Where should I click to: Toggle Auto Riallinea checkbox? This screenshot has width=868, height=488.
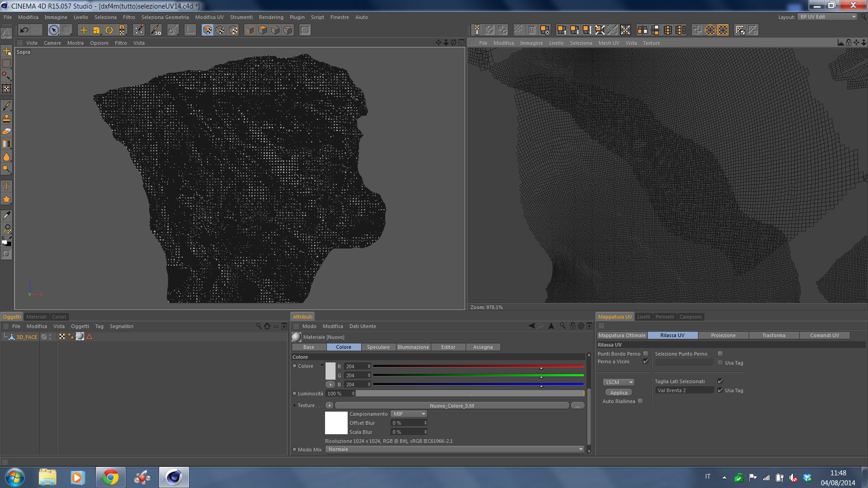tap(640, 401)
